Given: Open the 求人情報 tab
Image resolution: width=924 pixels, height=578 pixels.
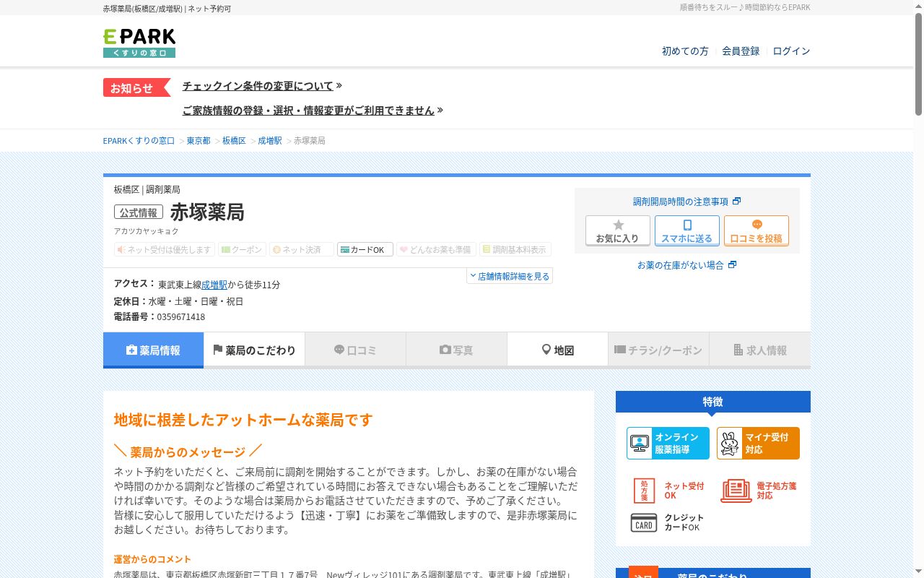Looking at the screenshot, I should click(x=759, y=350).
